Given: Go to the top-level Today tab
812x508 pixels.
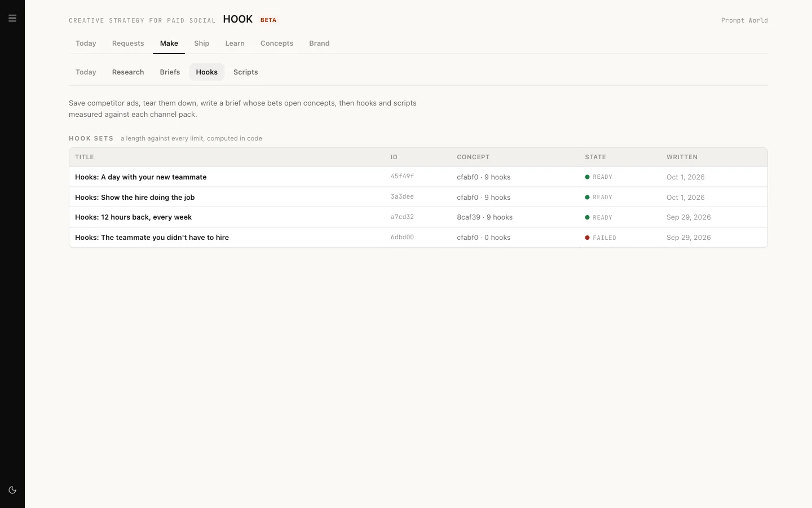Looking at the screenshot, I should tap(86, 43).
